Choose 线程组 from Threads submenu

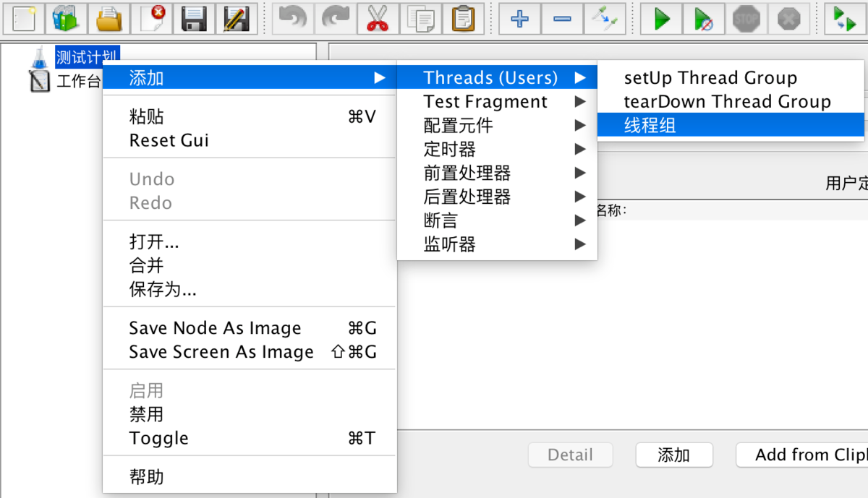[732, 126]
